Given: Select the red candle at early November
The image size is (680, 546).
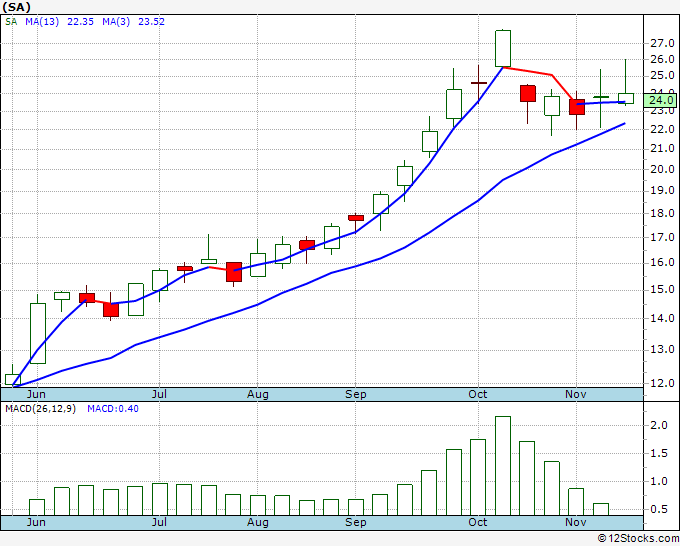Looking at the screenshot, I should tap(576, 106).
